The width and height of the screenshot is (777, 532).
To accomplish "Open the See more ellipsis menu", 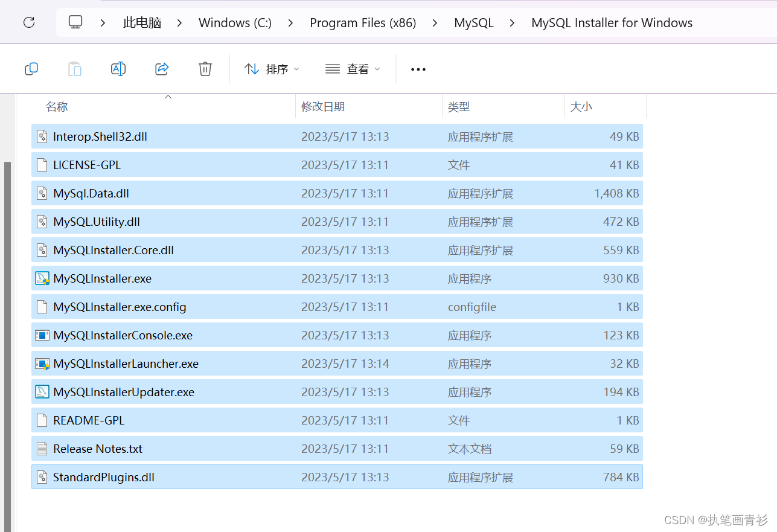I will click(418, 69).
